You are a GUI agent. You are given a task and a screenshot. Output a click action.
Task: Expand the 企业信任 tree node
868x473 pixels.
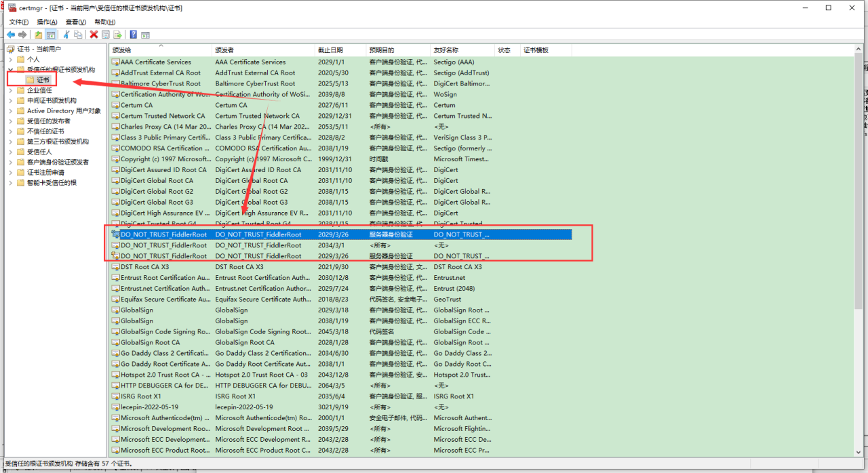coord(10,90)
